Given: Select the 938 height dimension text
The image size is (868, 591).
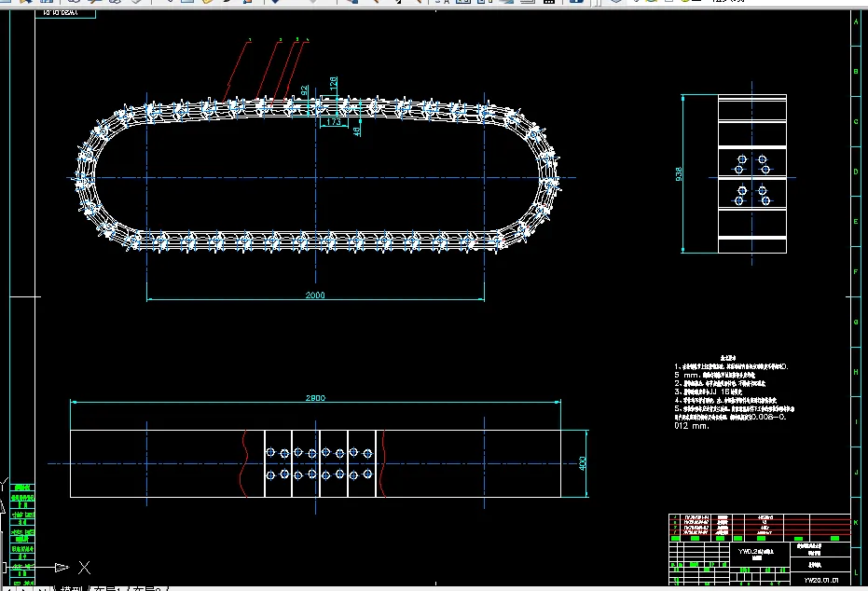Looking at the screenshot, I should [679, 173].
